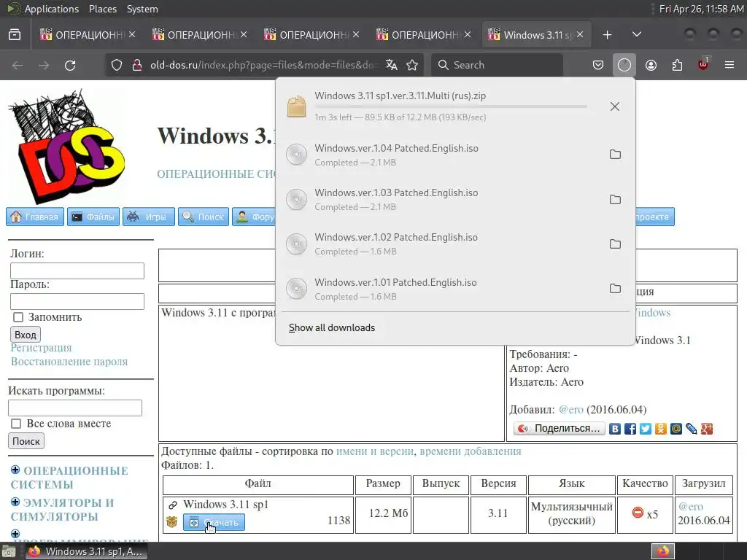Click the uBlock Origin extension icon
The image size is (747, 560).
[x=704, y=64]
